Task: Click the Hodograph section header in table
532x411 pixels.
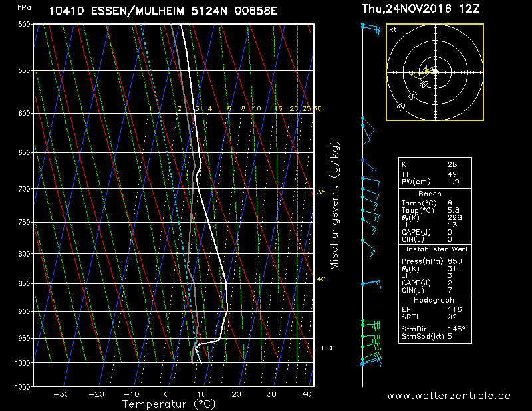Action: pyautogui.click(x=434, y=301)
